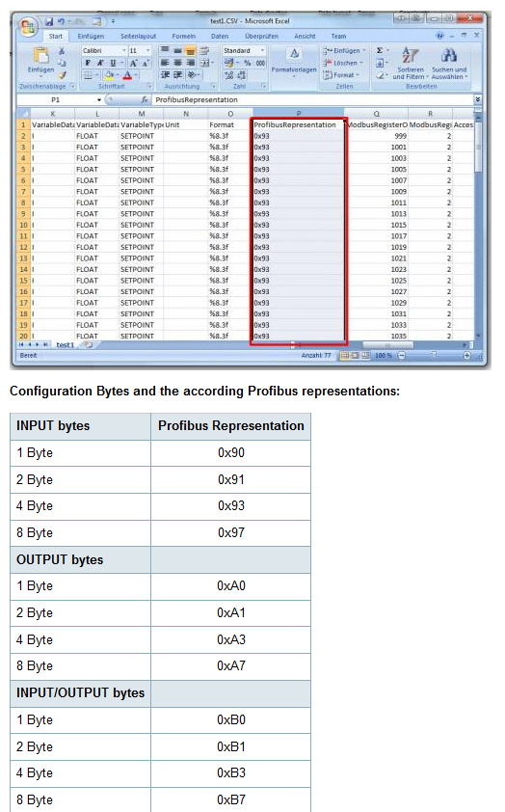505x812 pixels.
Task: Switch to Page Break preview status icon
Action: [x=366, y=356]
